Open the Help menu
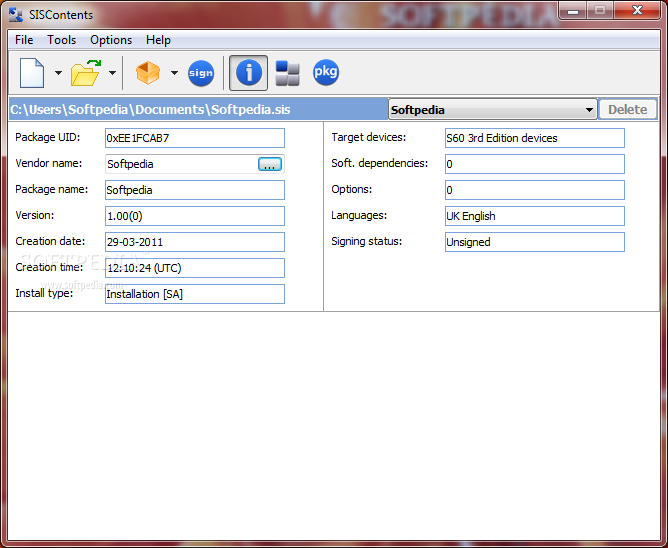 (x=158, y=40)
